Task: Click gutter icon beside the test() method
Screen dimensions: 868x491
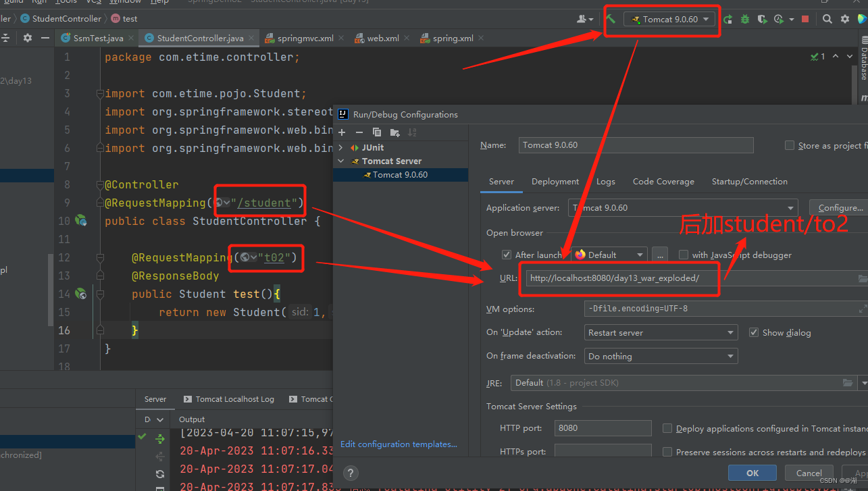Action: [x=81, y=293]
